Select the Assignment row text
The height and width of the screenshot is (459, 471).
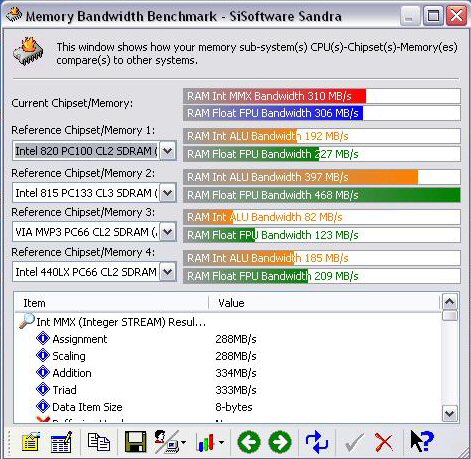point(80,339)
